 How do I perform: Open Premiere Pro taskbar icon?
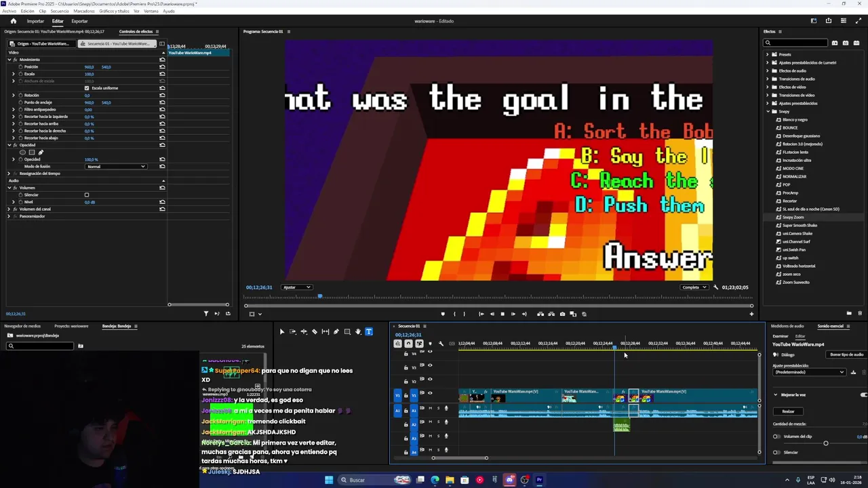[539, 480]
